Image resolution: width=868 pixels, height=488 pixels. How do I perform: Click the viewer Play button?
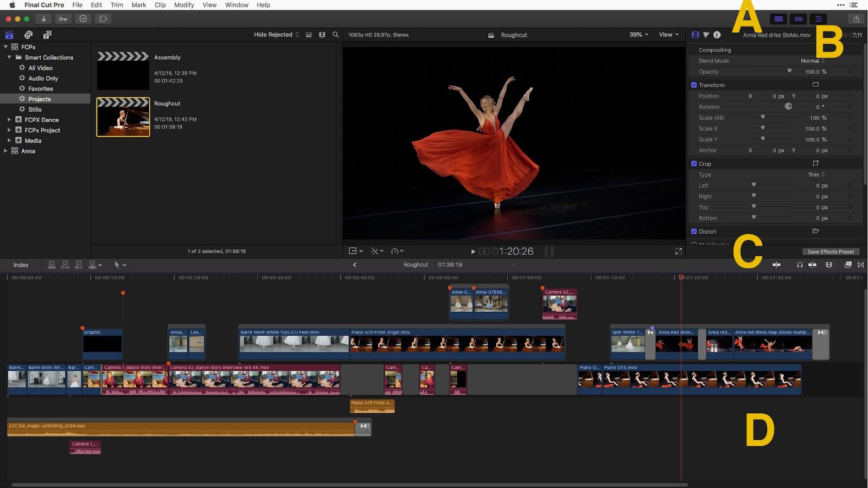[x=473, y=252]
